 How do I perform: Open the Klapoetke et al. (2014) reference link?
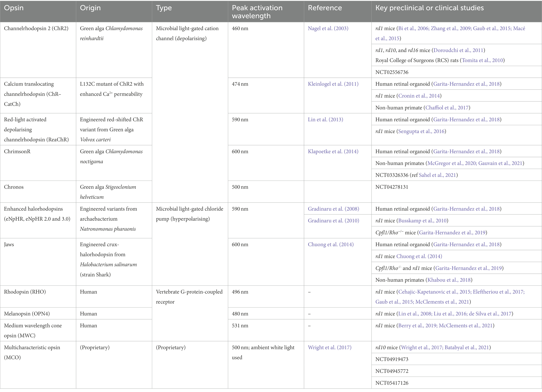333,152
